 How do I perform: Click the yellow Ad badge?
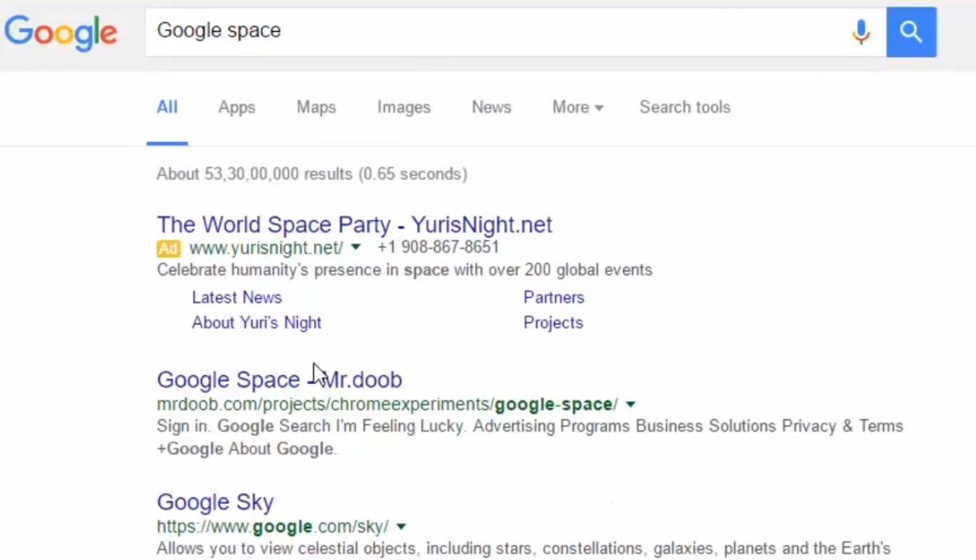pos(168,248)
